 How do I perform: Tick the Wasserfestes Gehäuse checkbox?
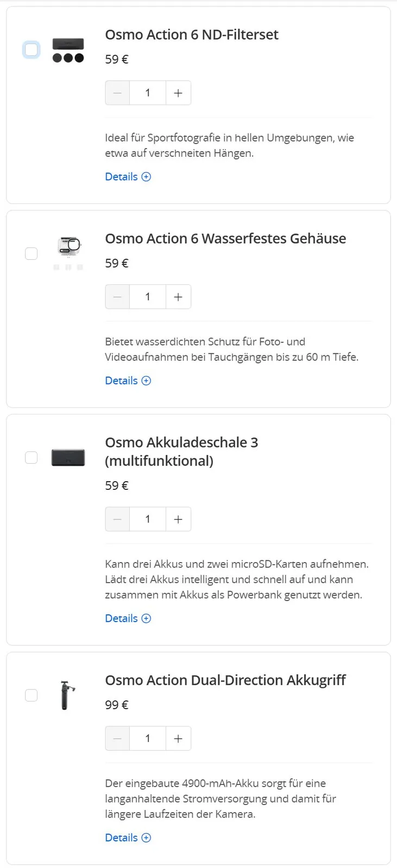(31, 254)
